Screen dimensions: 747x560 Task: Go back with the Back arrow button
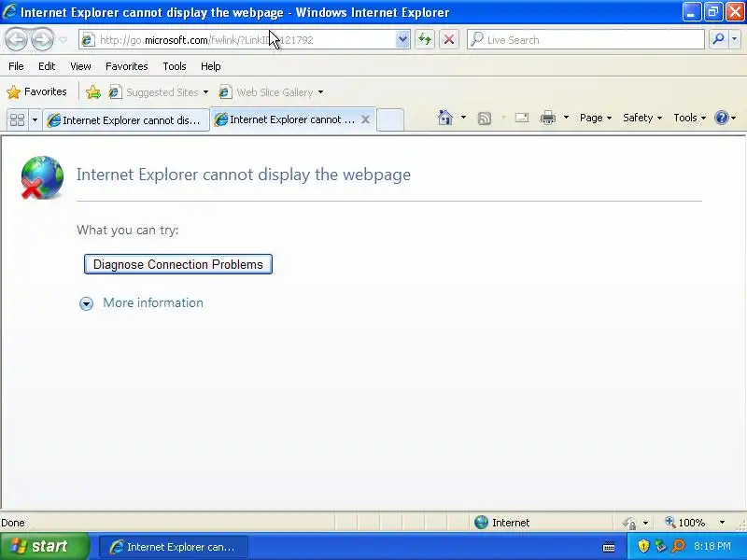pos(17,39)
